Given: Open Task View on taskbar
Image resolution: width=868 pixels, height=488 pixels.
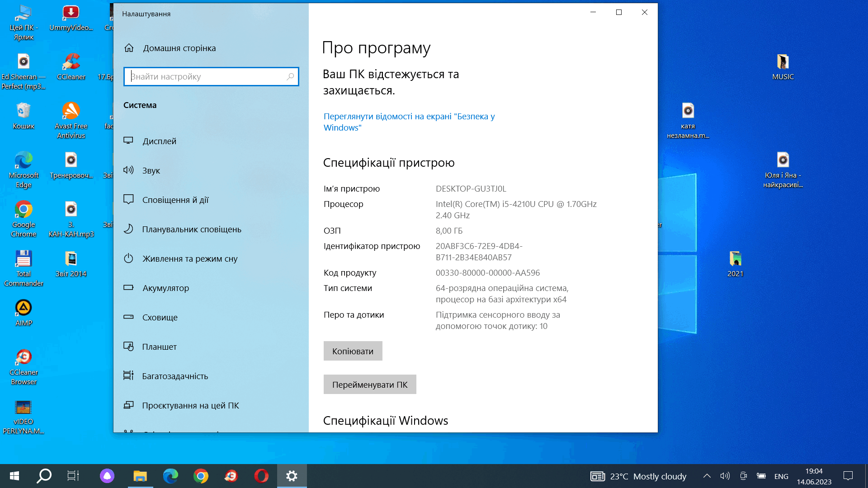Looking at the screenshot, I should click(73, 476).
